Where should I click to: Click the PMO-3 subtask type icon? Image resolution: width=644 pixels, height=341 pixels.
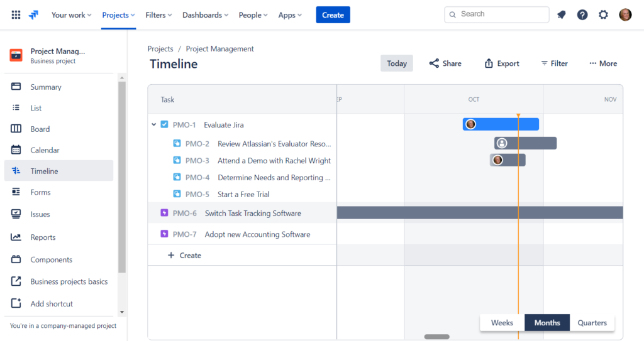pyautogui.click(x=177, y=160)
